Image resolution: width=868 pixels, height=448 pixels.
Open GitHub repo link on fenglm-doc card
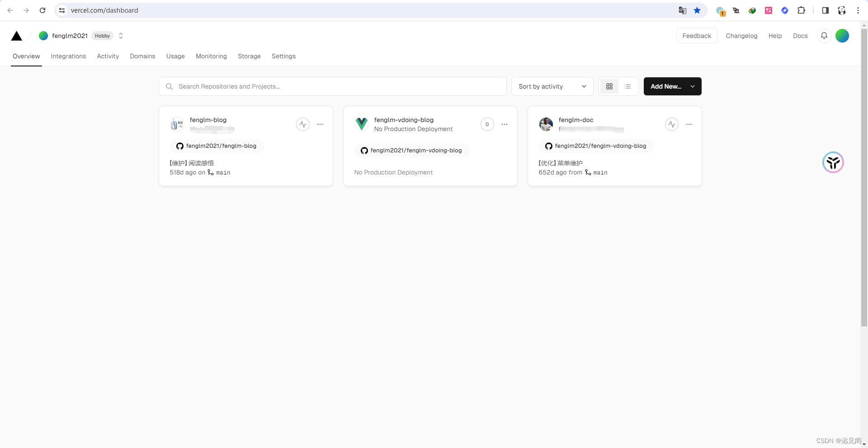596,146
